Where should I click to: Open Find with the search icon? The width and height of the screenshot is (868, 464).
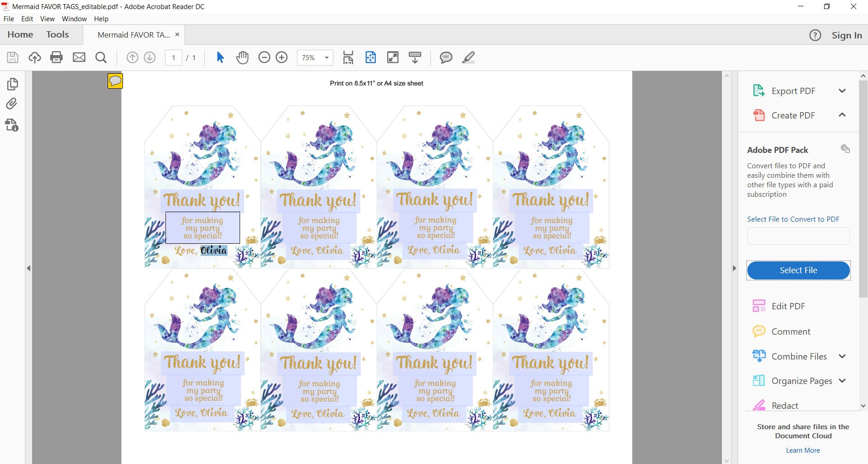tap(100, 57)
